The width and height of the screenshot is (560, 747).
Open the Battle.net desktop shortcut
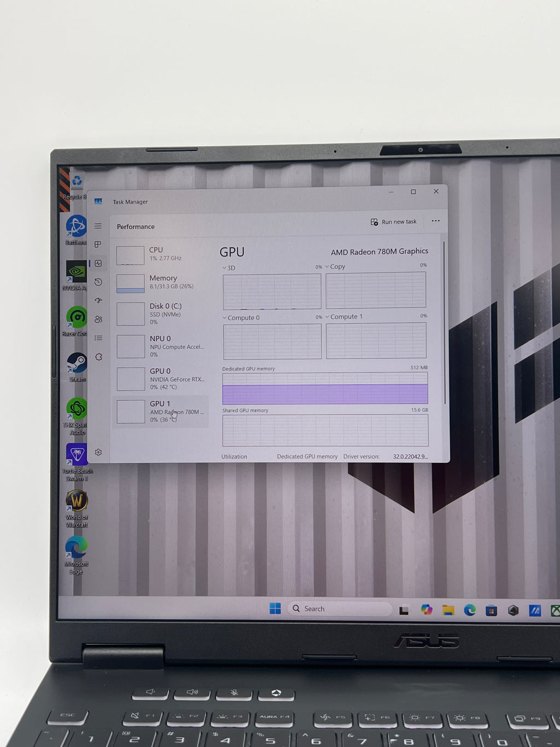[x=76, y=230]
